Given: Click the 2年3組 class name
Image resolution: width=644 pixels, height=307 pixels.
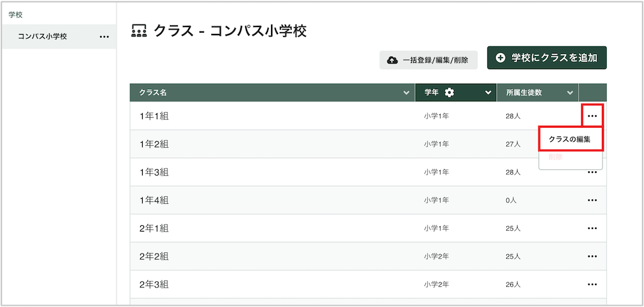Looking at the screenshot, I should click(x=154, y=284).
